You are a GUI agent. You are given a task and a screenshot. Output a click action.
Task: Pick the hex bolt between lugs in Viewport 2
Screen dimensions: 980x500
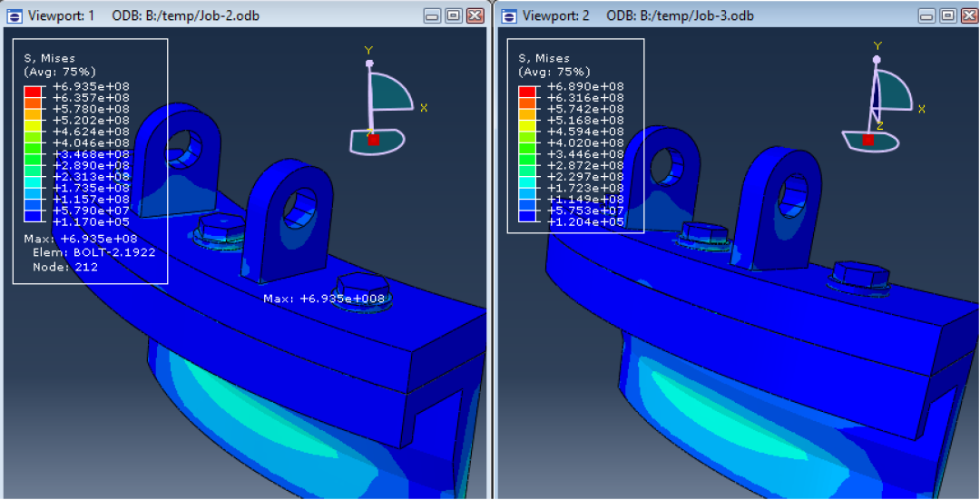coord(704,238)
